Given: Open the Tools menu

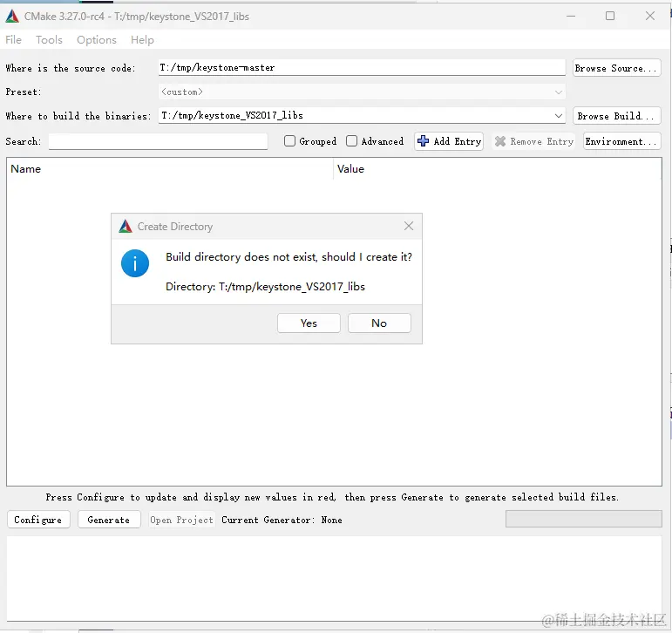Looking at the screenshot, I should pyautogui.click(x=49, y=40).
